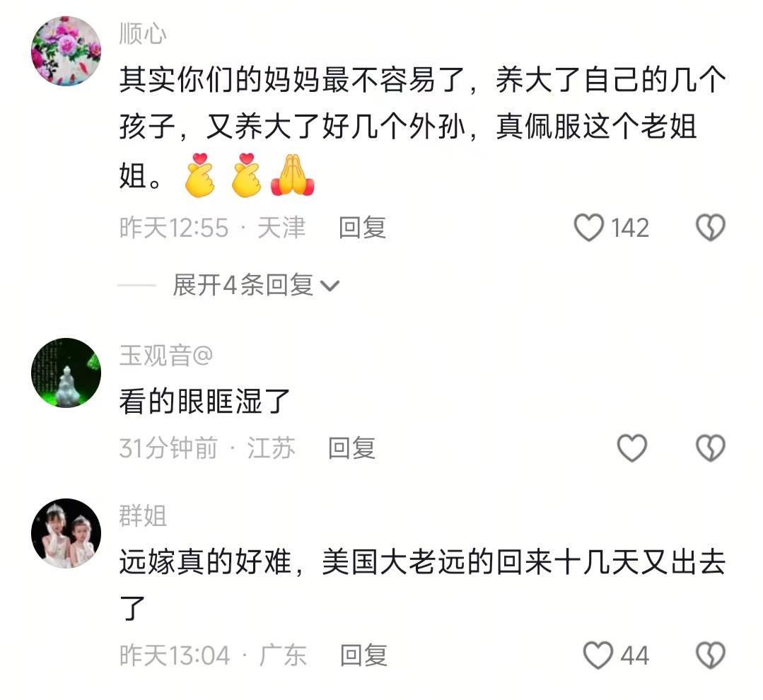Open 群姐's avatar with two children
This screenshot has height=700, width=763.
point(66,533)
